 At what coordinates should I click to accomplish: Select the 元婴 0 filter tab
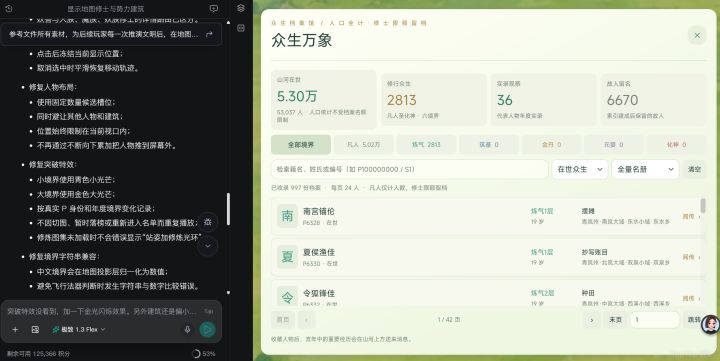[614, 145]
